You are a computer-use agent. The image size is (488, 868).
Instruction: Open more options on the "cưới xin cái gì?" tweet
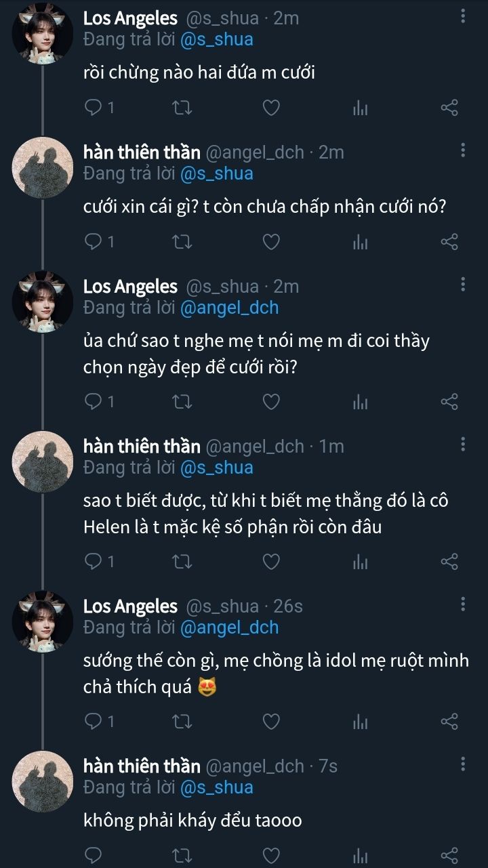tap(463, 150)
